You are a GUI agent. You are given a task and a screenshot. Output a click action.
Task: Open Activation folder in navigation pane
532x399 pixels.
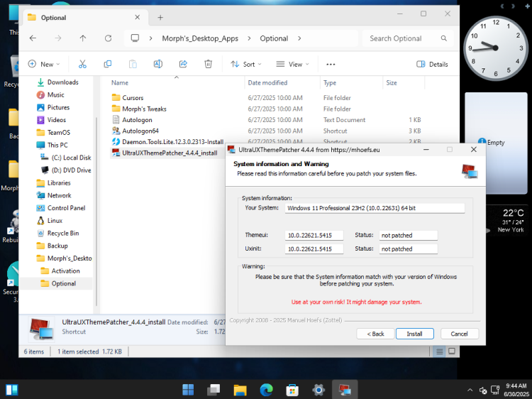65,270
